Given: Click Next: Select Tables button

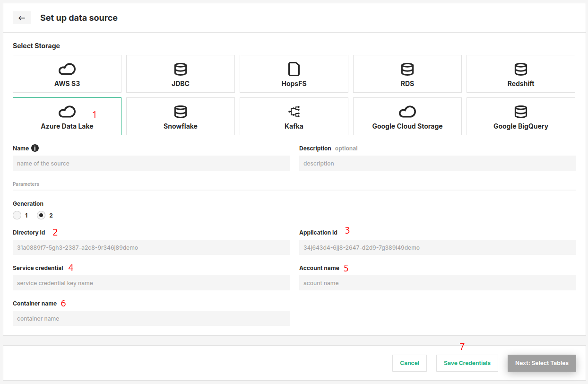Looking at the screenshot, I should [x=542, y=363].
